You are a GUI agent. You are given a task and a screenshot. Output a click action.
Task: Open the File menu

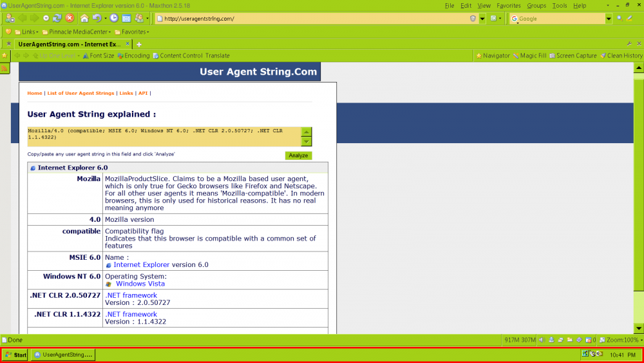[x=450, y=6]
